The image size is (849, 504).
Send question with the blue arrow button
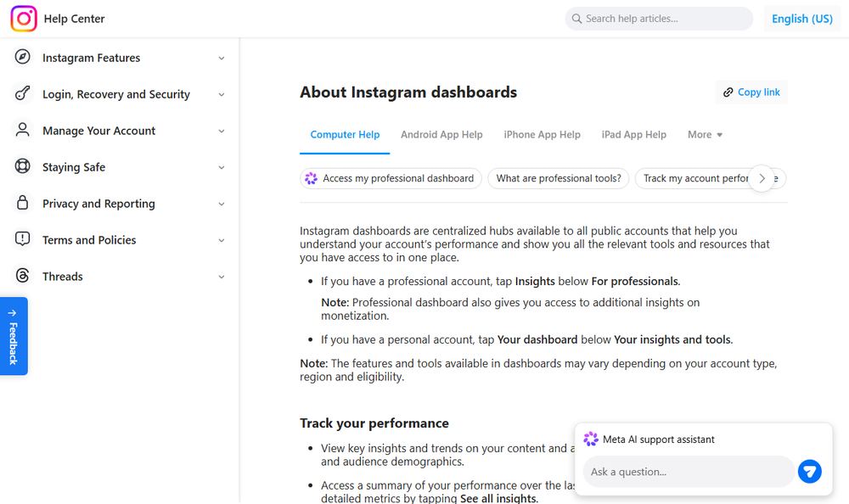pos(809,472)
